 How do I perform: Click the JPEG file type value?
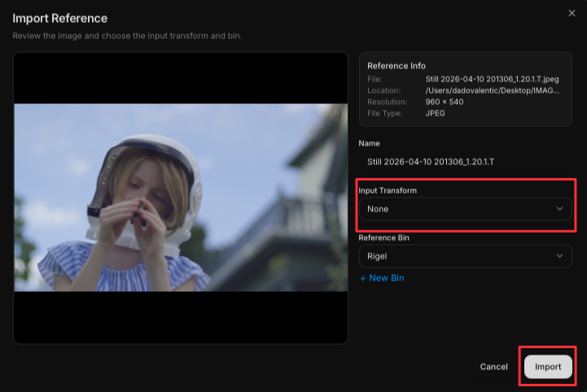click(x=435, y=113)
